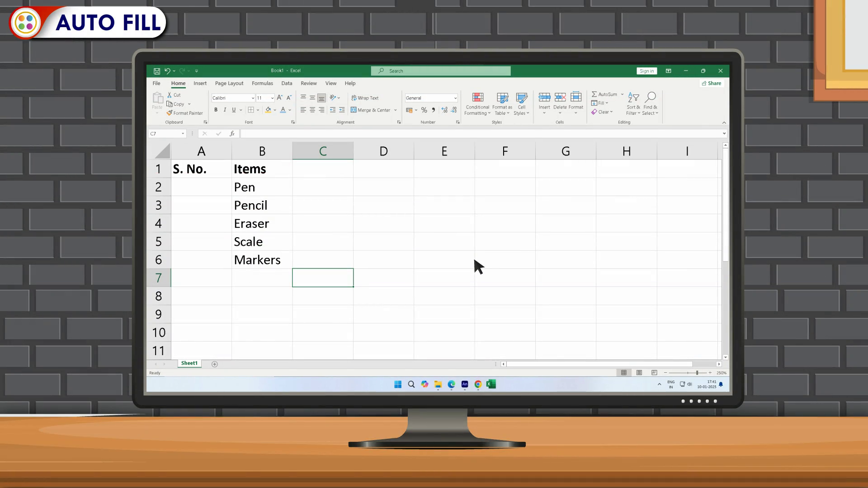Screen dimensions: 868x488
Task: Toggle italic formatting
Action: coord(225,110)
